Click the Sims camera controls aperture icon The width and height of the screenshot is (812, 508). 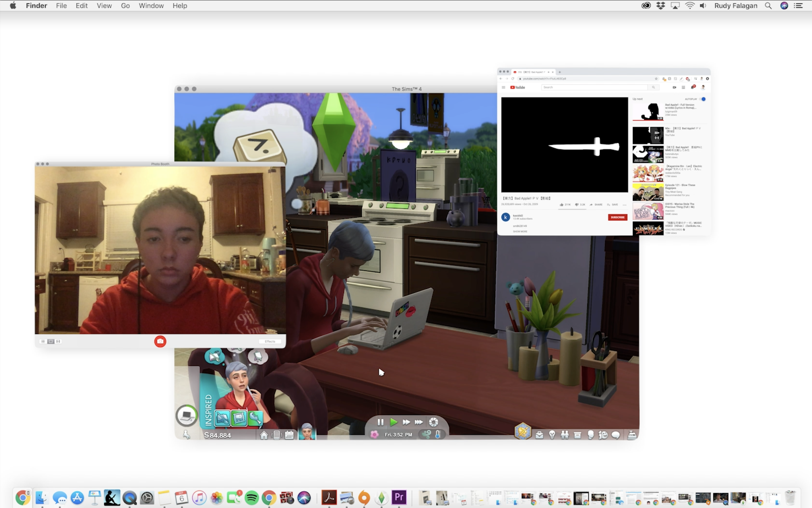[434, 422]
